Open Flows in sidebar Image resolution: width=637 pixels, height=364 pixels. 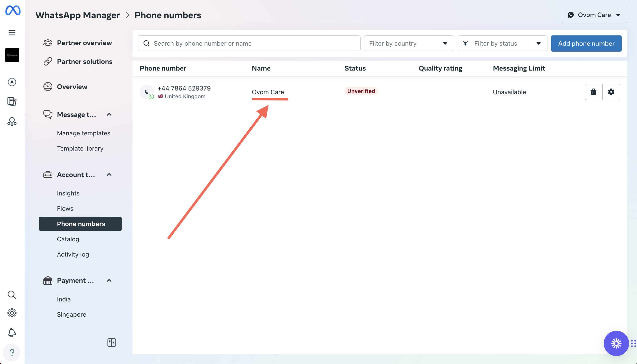pos(65,208)
